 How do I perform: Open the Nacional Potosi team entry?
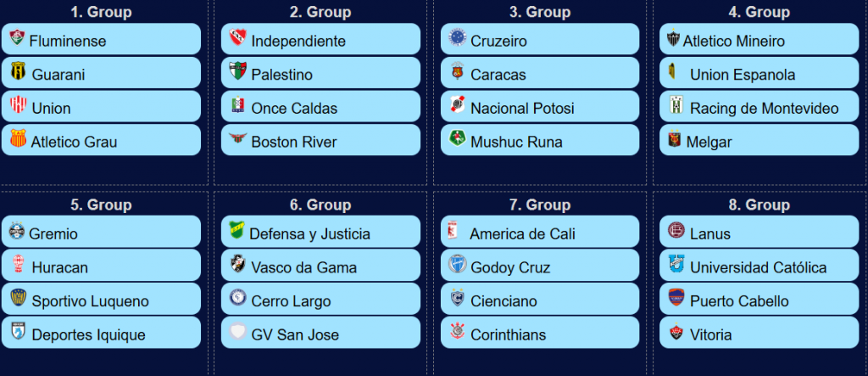(540, 106)
